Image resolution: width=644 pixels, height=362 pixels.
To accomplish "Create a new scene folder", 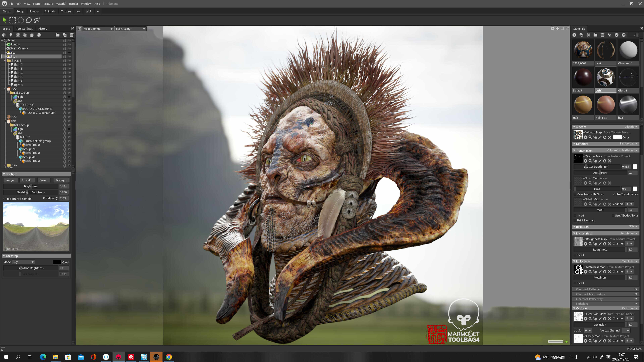I will click(x=58, y=35).
